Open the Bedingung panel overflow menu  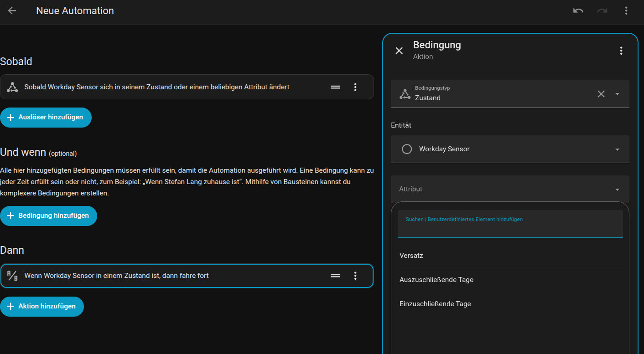(x=621, y=51)
